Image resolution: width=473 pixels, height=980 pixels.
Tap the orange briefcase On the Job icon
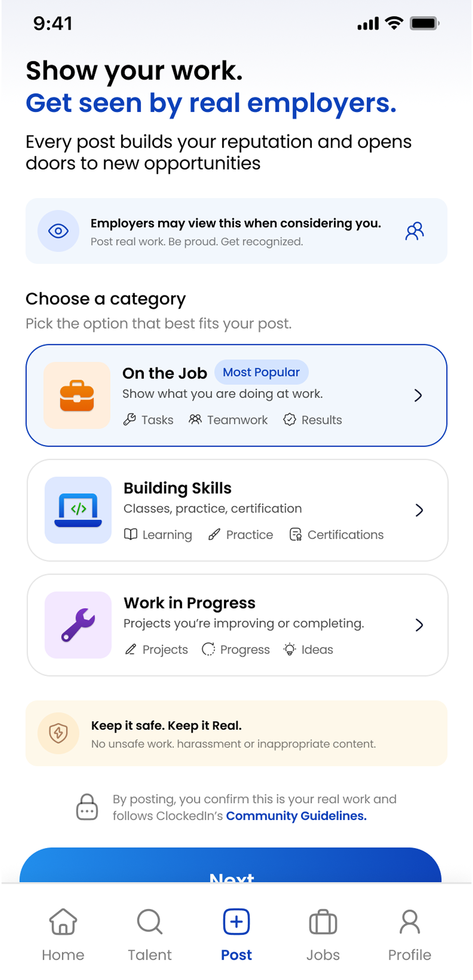click(77, 395)
